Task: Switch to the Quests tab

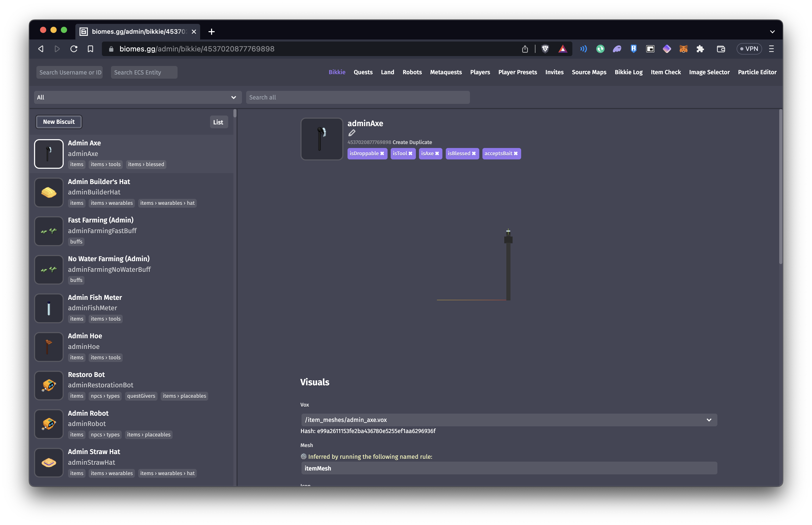Action: click(x=363, y=72)
